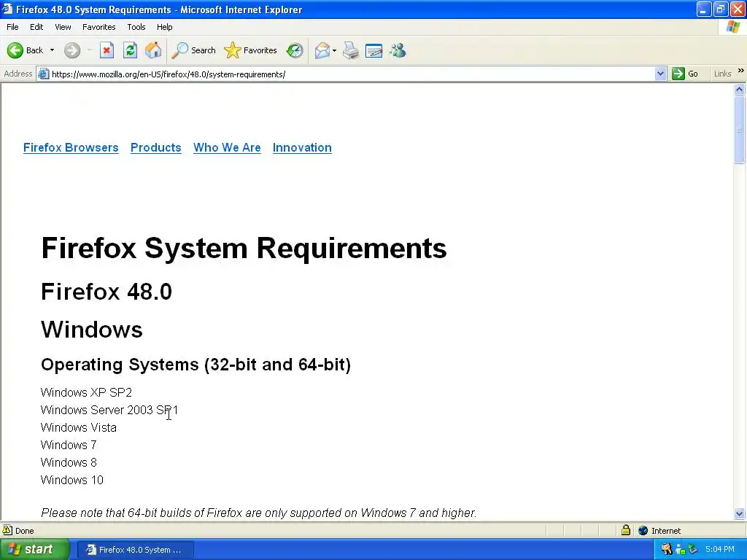Click the third system tray icon
The image size is (747, 560).
pos(693,549)
